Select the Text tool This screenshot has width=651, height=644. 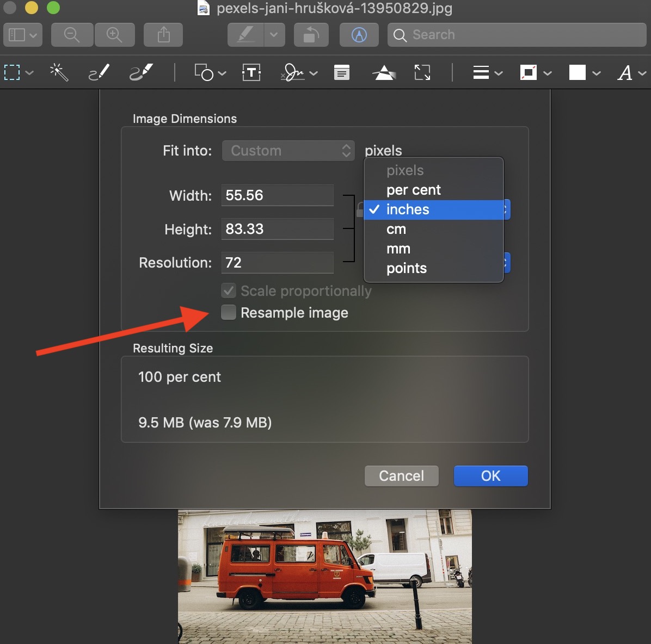[251, 73]
